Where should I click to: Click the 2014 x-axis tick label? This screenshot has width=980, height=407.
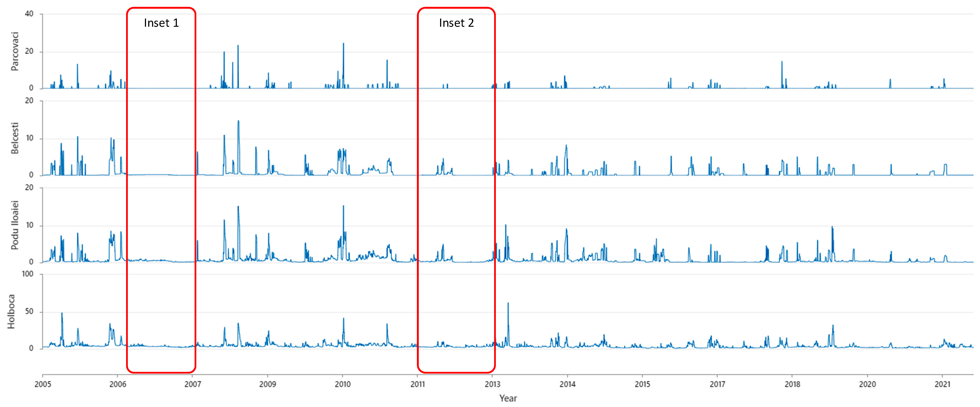pyautogui.click(x=567, y=384)
